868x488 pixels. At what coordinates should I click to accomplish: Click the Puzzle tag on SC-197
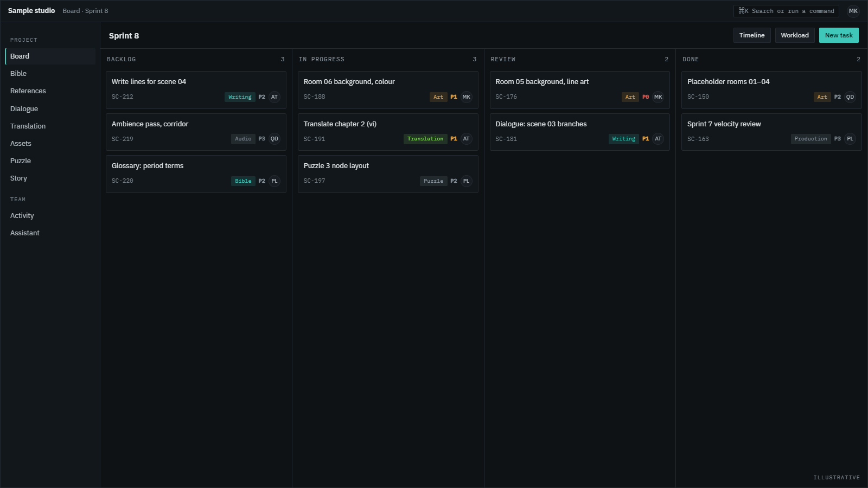433,181
